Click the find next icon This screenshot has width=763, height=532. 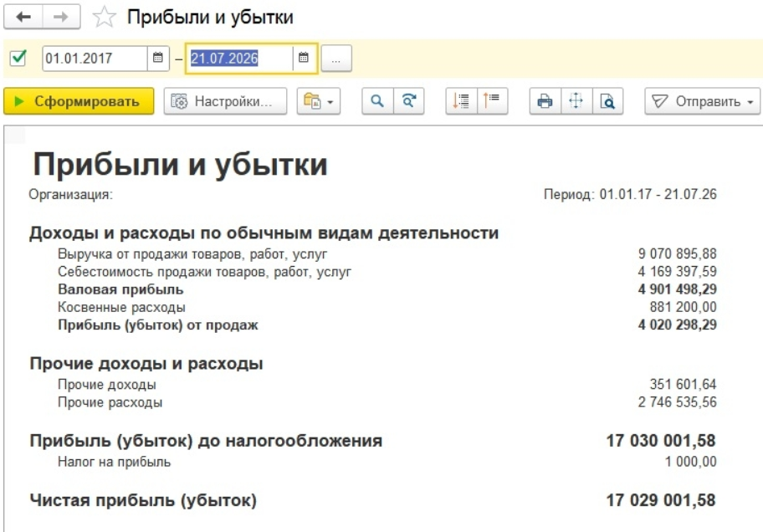tap(409, 101)
